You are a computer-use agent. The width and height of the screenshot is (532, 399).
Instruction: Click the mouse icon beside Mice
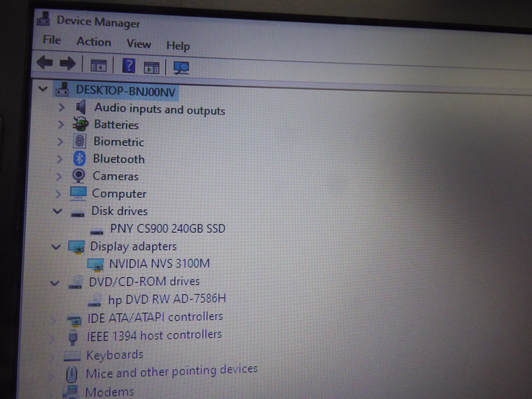point(71,374)
